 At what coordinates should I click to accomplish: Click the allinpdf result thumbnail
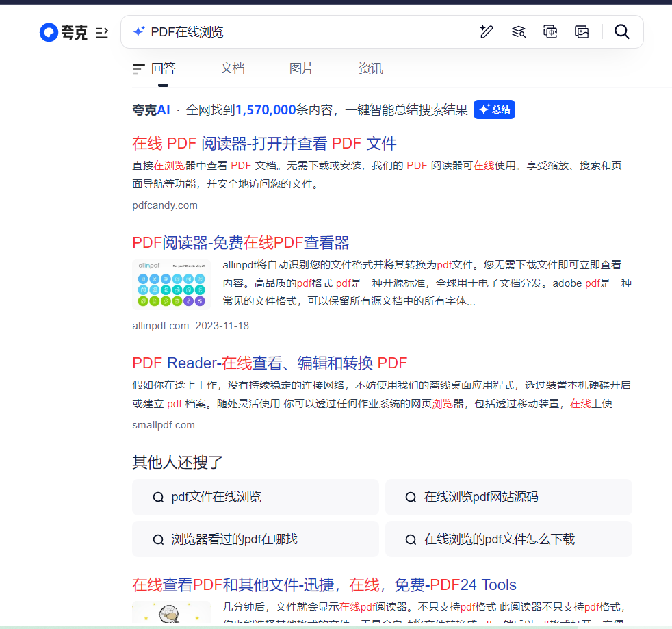(x=172, y=285)
